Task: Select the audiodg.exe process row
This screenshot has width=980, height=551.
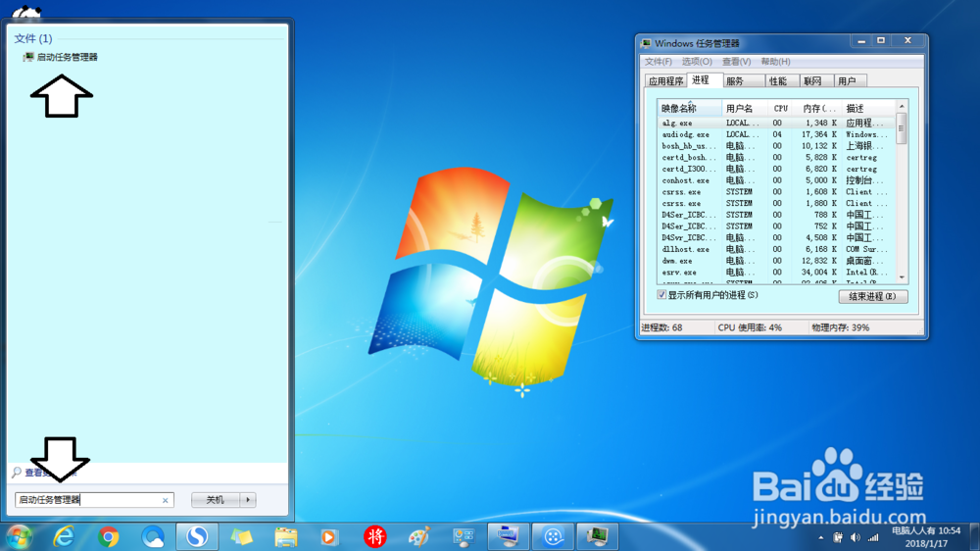Action: pos(776,134)
